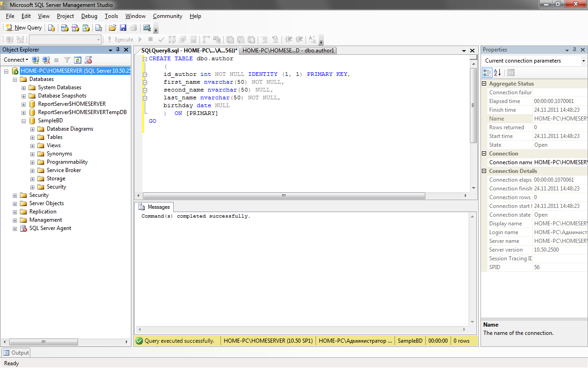This screenshot has height=368, width=588.
Task: Pin the Properties panel with pushpin
Action: click(x=575, y=50)
